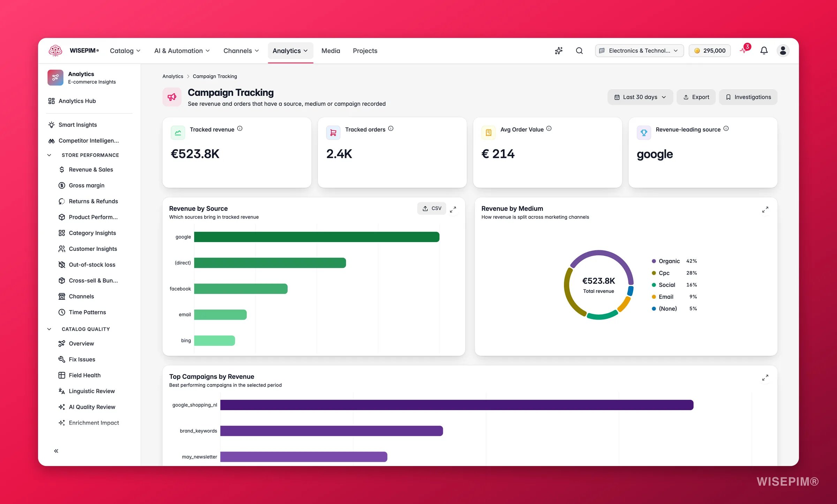This screenshot has height=504, width=837.
Task: Click the Export button
Action: tap(696, 97)
